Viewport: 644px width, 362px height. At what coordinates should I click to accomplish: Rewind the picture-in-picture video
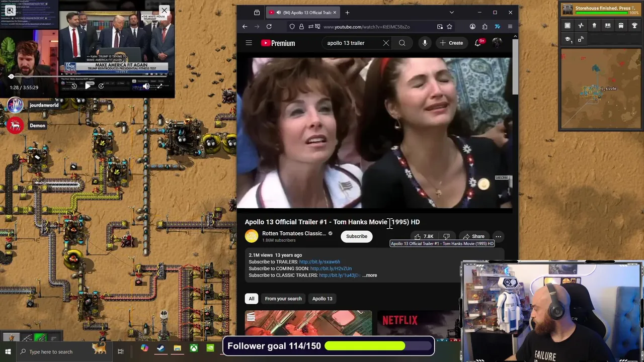point(74,86)
